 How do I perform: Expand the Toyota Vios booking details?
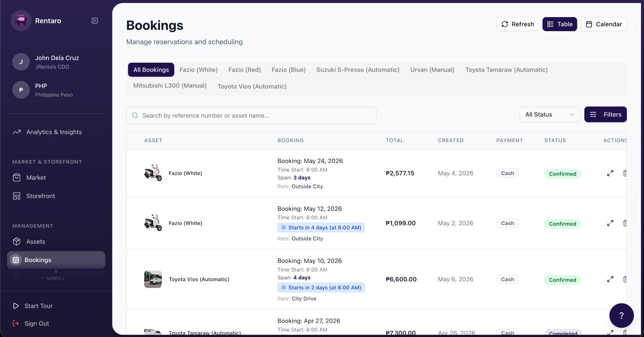tap(610, 279)
